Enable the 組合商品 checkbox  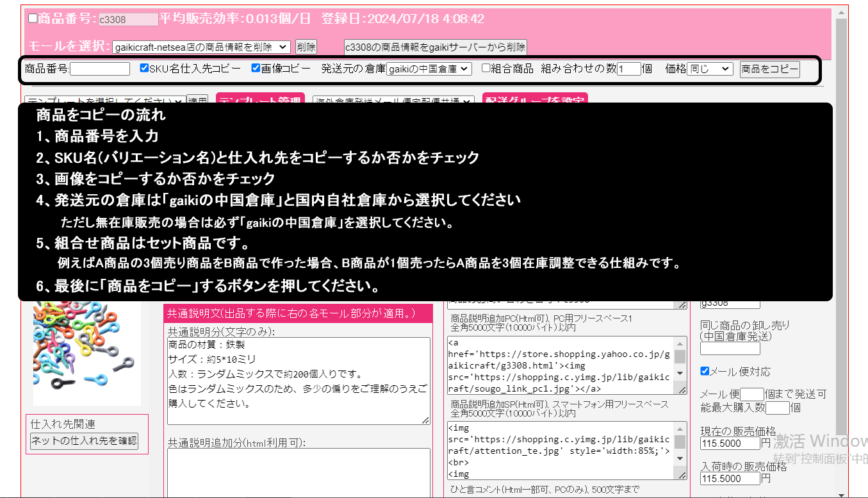coord(486,68)
